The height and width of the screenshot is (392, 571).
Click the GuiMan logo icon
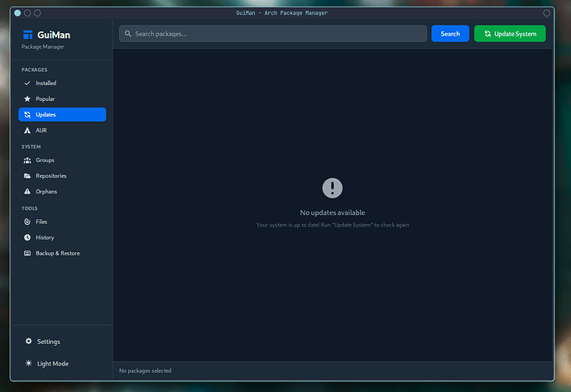(x=28, y=35)
